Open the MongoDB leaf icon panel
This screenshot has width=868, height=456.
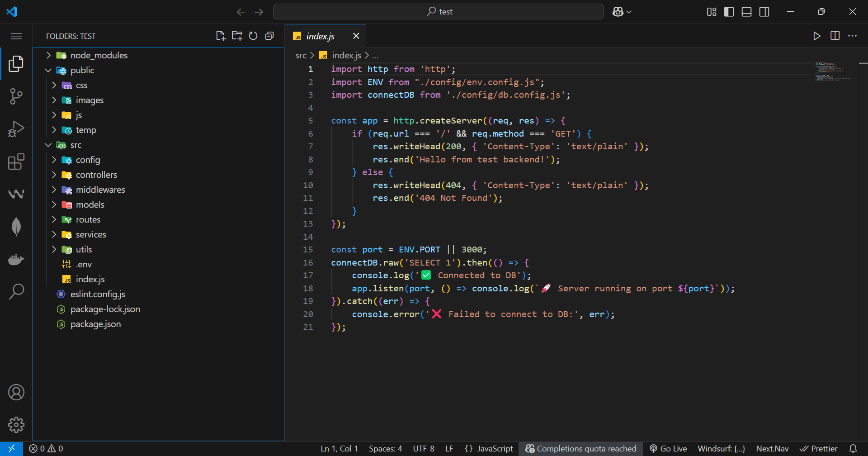(x=16, y=227)
